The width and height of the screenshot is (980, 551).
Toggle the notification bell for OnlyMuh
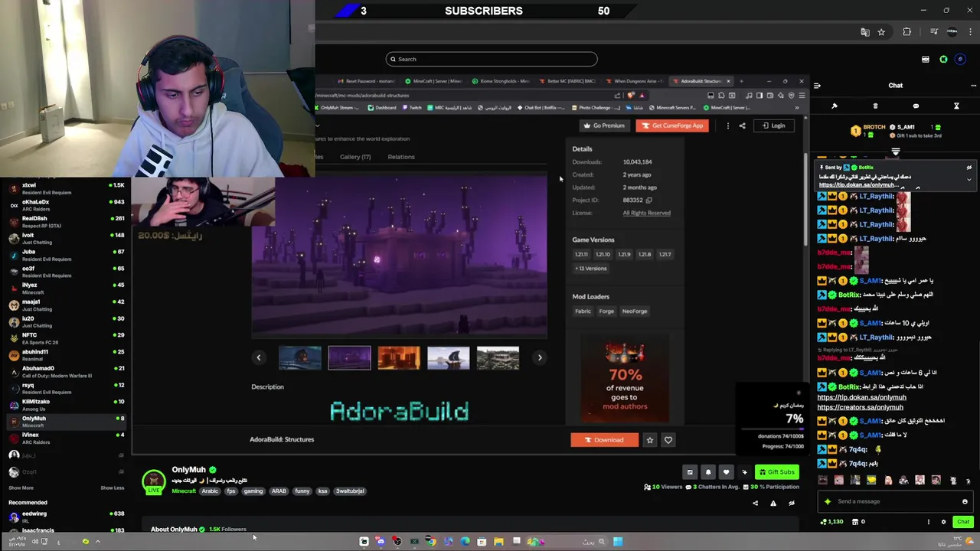(x=708, y=472)
